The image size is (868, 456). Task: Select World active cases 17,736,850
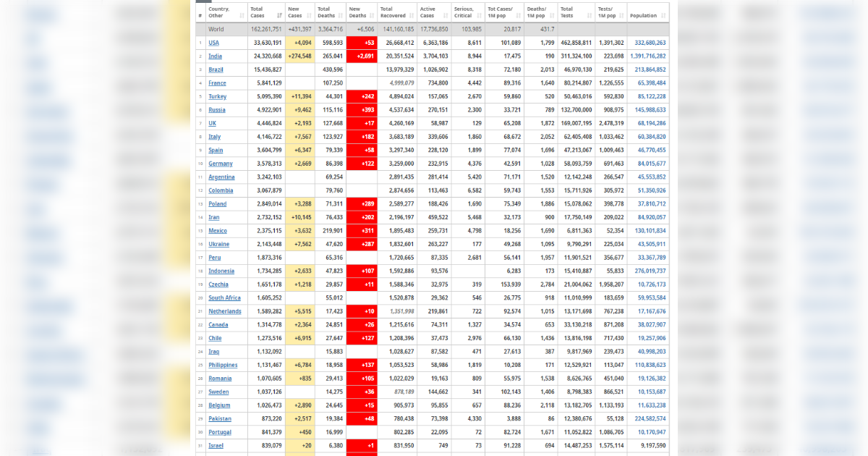(434, 29)
